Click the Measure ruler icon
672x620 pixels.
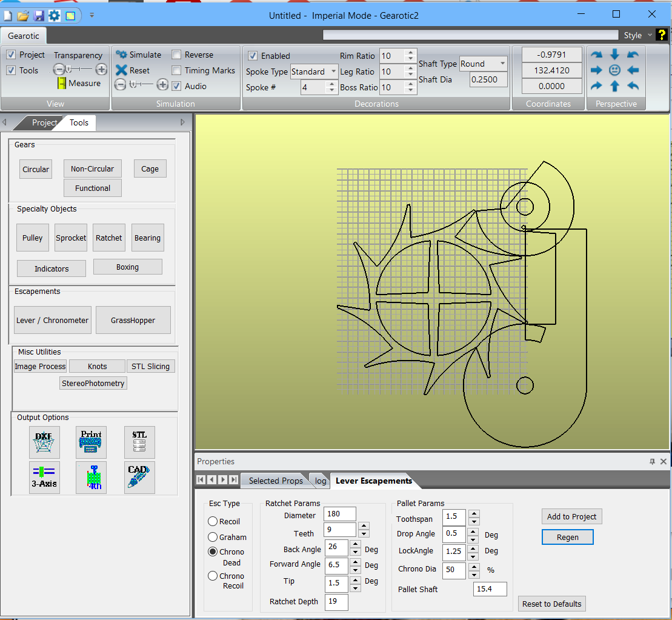(x=61, y=84)
